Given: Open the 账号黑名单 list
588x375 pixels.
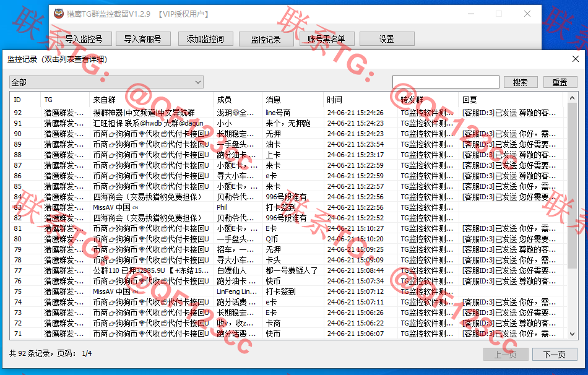Looking at the screenshot, I should point(326,39).
